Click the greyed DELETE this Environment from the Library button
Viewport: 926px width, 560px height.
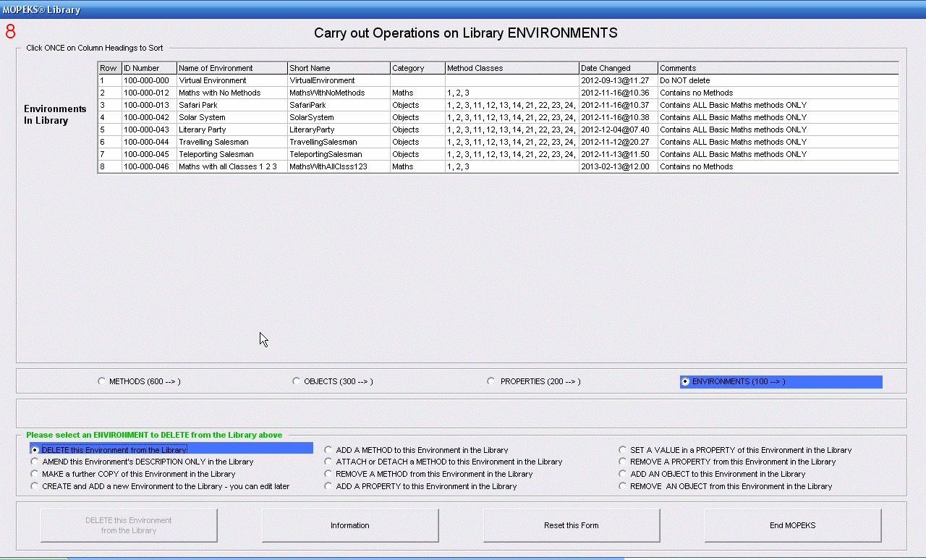click(129, 525)
